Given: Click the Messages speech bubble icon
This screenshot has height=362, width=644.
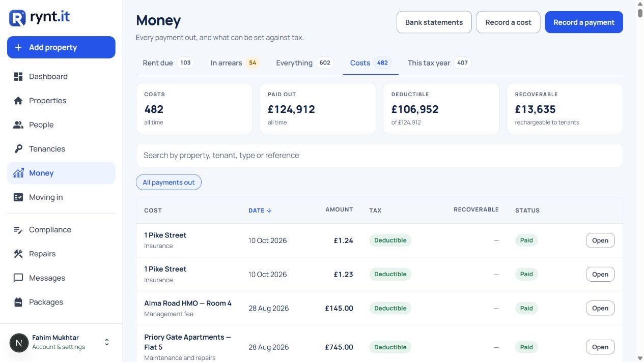Looking at the screenshot, I should pyautogui.click(x=18, y=278).
